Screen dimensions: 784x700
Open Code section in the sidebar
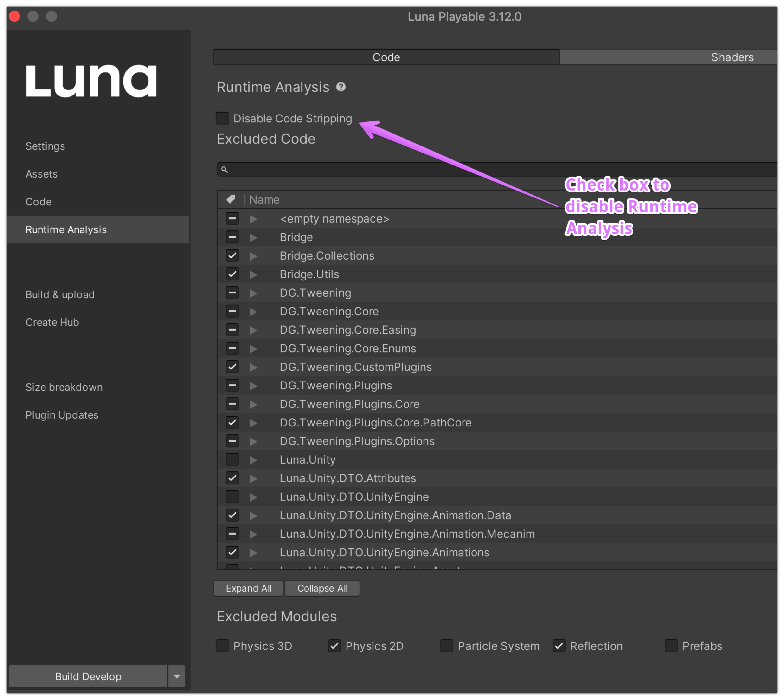pyautogui.click(x=39, y=201)
